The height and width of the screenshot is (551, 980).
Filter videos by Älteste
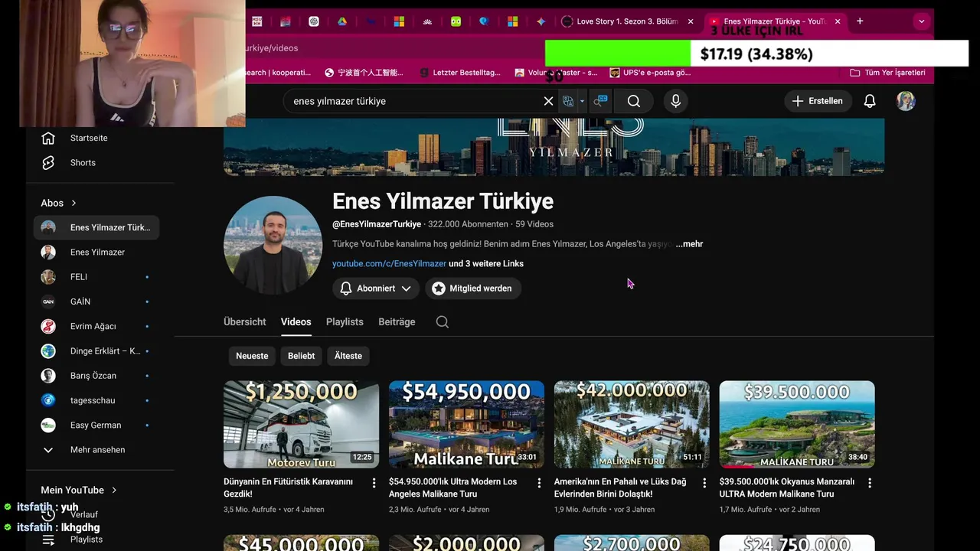pyautogui.click(x=348, y=356)
